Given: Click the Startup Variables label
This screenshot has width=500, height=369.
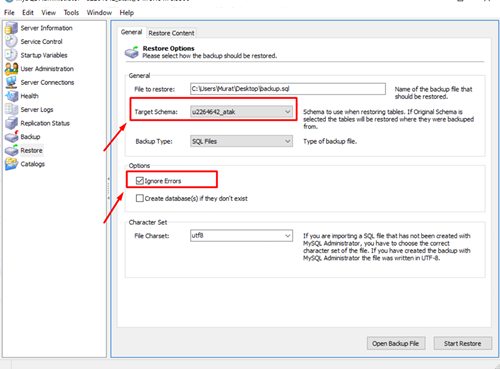Looking at the screenshot, I should tap(44, 55).
